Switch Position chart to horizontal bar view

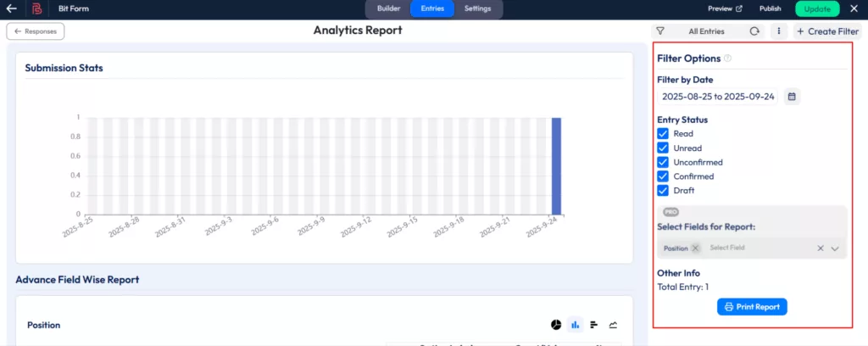pos(594,325)
